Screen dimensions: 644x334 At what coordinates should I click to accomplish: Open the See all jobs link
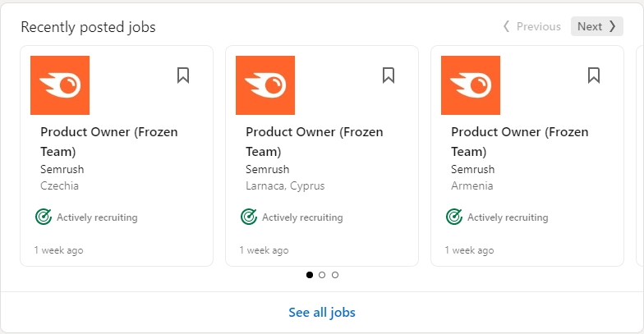click(322, 313)
